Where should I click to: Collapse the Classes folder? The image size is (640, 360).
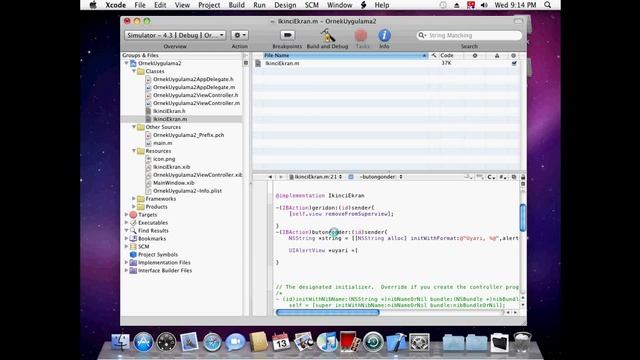(134, 71)
